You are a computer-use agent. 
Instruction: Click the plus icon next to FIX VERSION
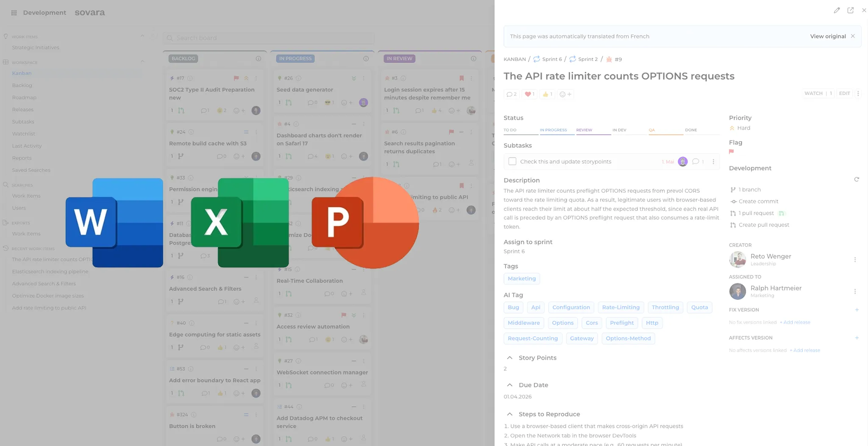[857, 310]
